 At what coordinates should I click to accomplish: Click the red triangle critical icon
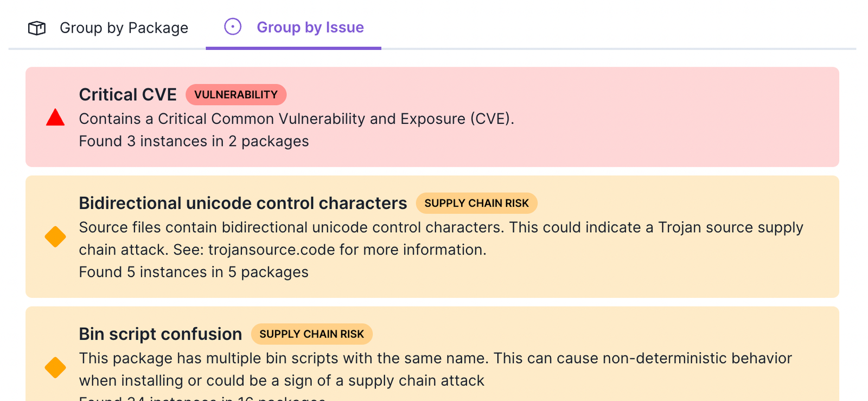point(55,118)
